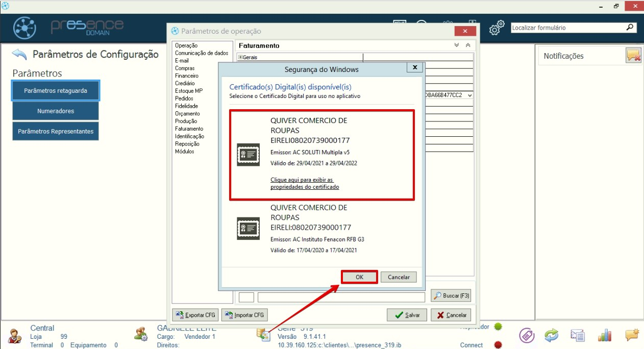Click the Localizar formulário search field
Screen dimensions: 644x349
click(566, 28)
